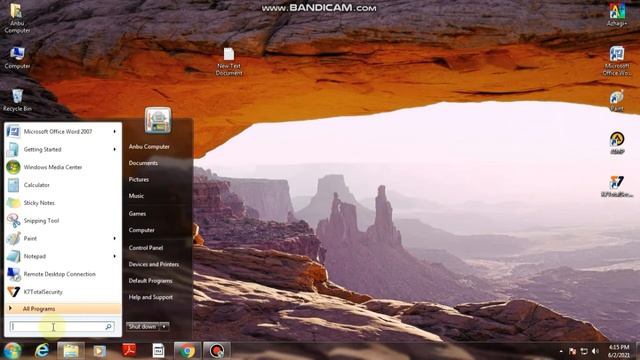640x360 pixels.
Task: Click the search magnifier icon
Action: point(109,327)
